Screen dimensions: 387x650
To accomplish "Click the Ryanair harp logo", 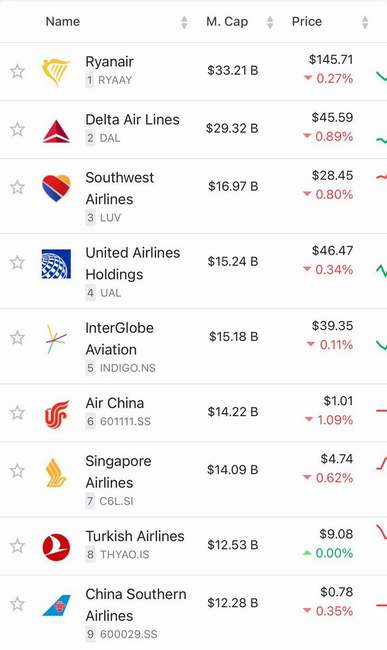I will click(x=56, y=72).
